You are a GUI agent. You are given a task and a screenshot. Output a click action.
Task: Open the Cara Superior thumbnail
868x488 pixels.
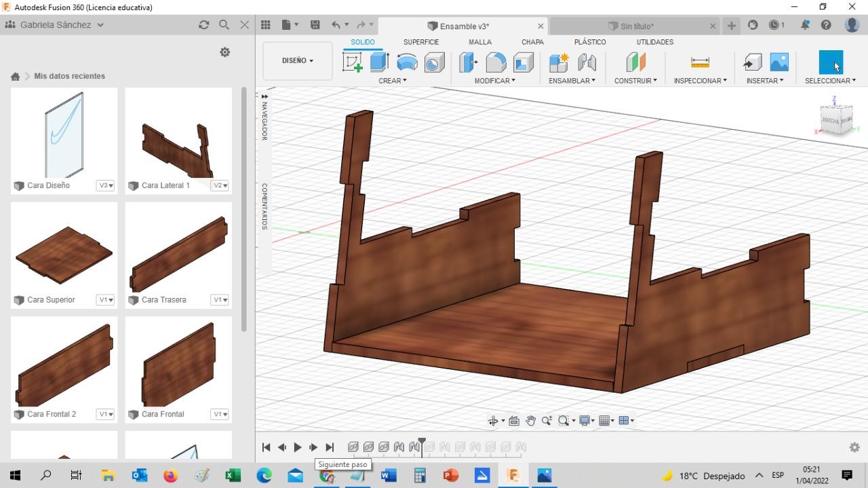64,255
